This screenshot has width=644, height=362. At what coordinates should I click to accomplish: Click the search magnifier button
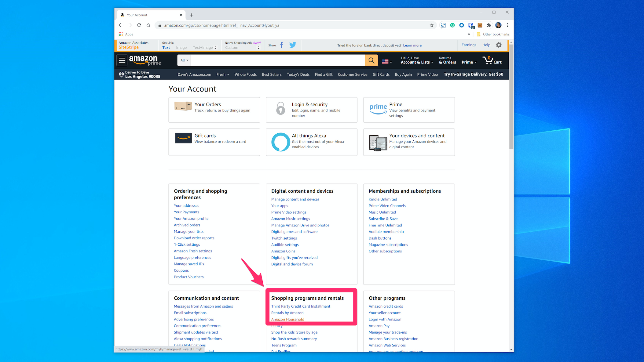tap(371, 60)
